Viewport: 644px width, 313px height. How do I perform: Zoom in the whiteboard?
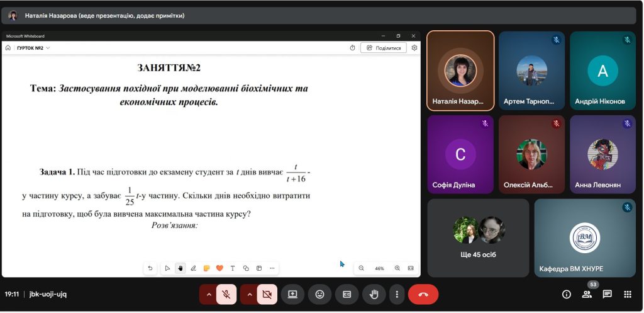(397, 268)
